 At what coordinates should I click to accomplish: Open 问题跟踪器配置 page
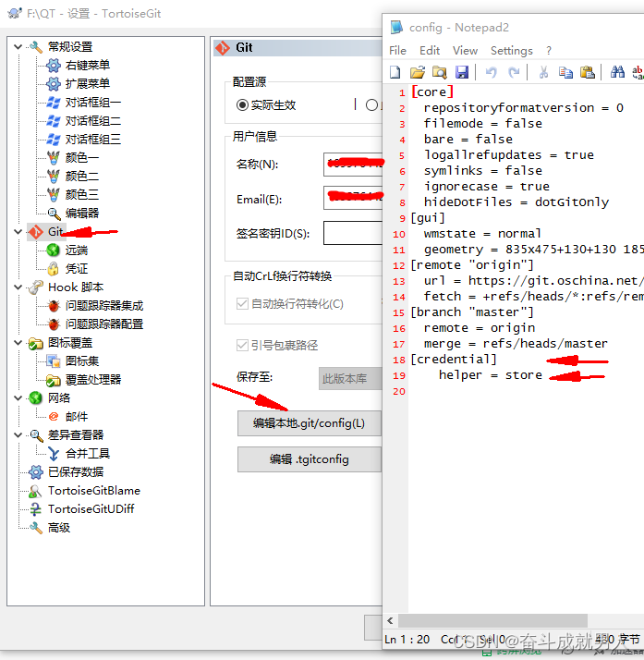pyautogui.click(x=104, y=324)
